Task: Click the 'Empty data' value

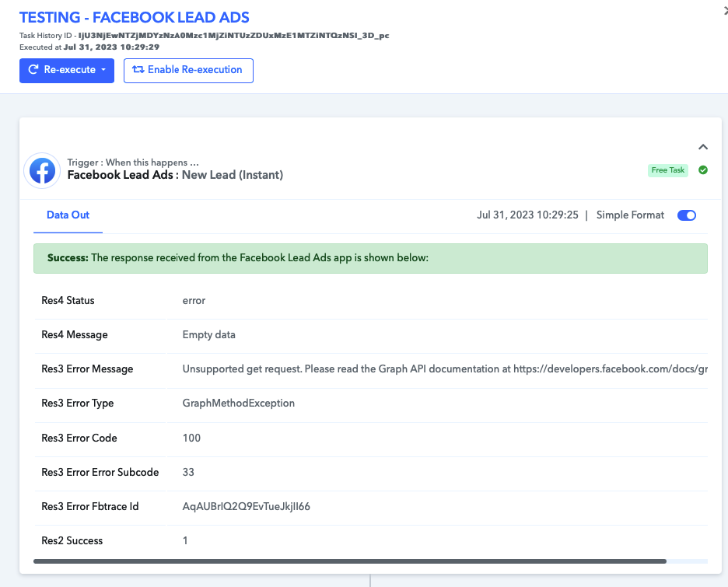Action: [x=208, y=334]
